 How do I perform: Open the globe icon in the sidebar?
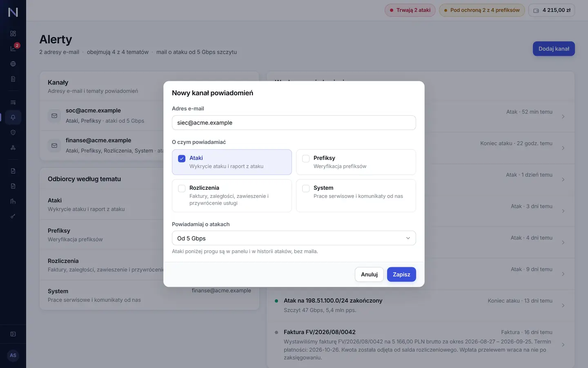[13, 64]
